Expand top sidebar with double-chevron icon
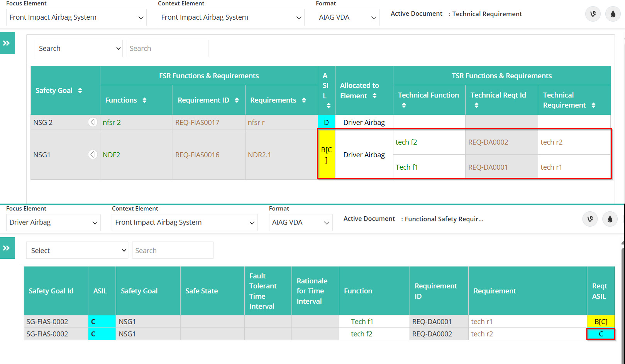 click(x=7, y=43)
